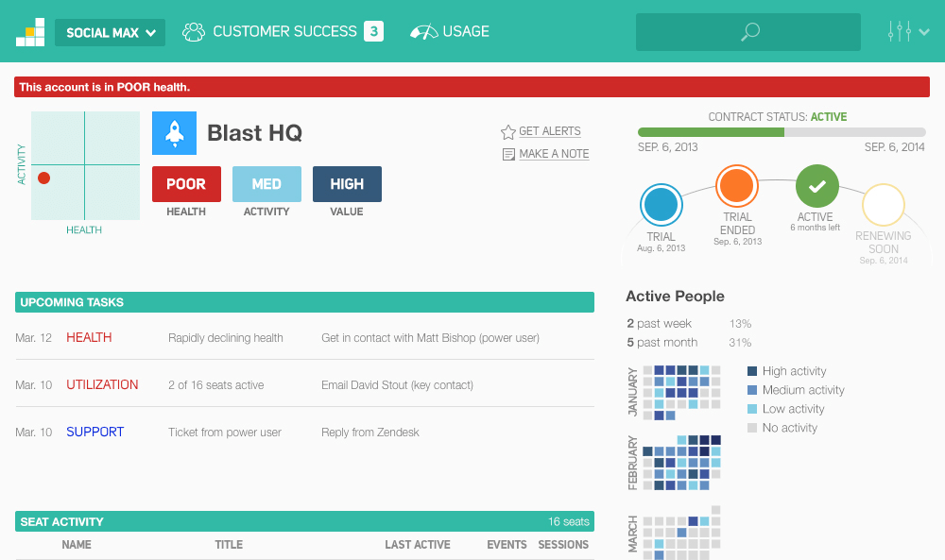Select the orange Trial Ended circle
Viewport: 945px width, 560px height.
pyautogui.click(x=737, y=186)
